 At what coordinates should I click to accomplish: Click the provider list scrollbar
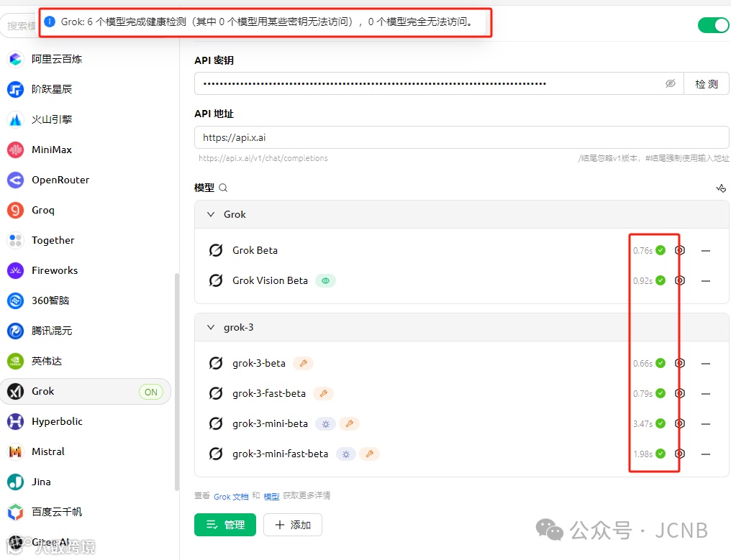pyautogui.click(x=177, y=382)
